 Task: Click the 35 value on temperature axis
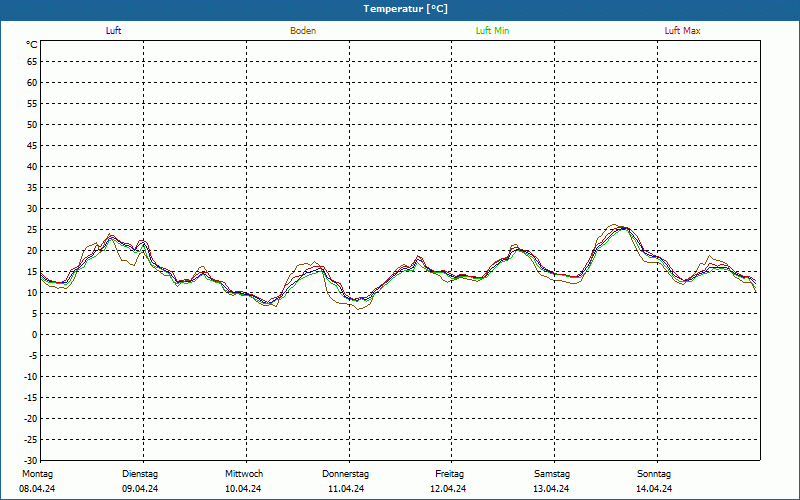(32, 188)
